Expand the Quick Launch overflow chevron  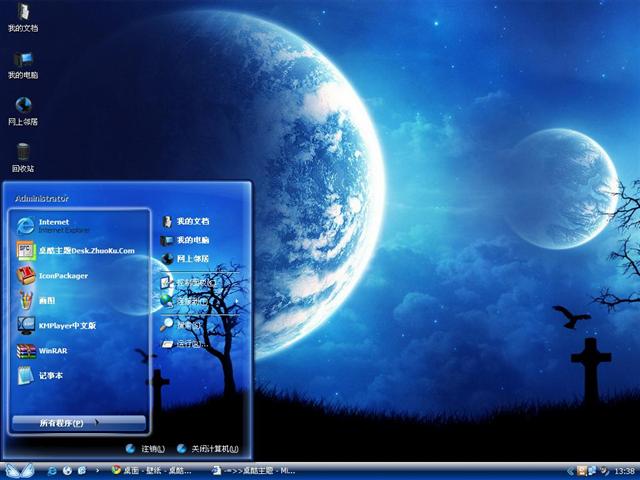pyautogui.click(x=95, y=470)
